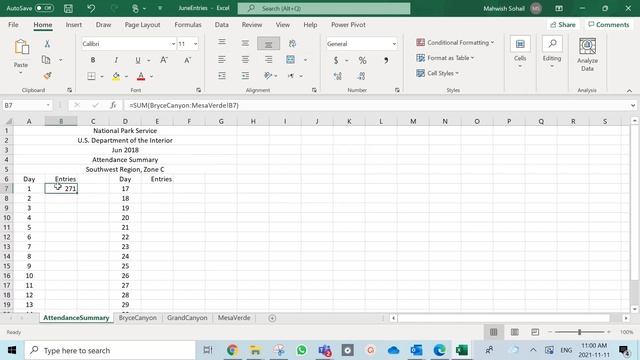Click the Orientation icon
The image size is (640, 360).
(268, 76)
